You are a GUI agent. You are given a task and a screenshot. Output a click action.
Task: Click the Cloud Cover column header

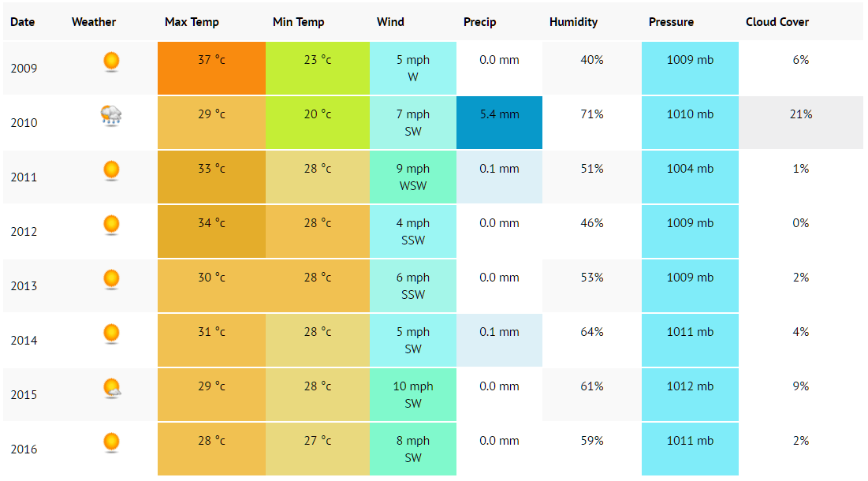(x=777, y=22)
